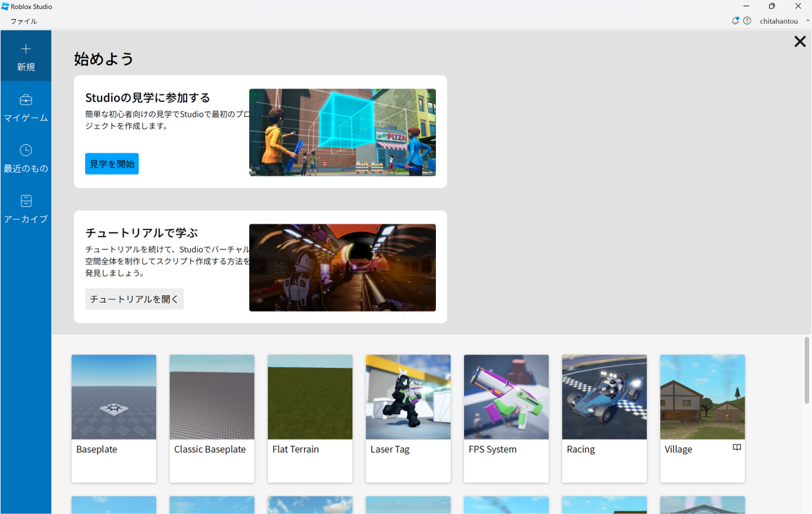Click the Studio tour pizza scene image

[x=342, y=133]
